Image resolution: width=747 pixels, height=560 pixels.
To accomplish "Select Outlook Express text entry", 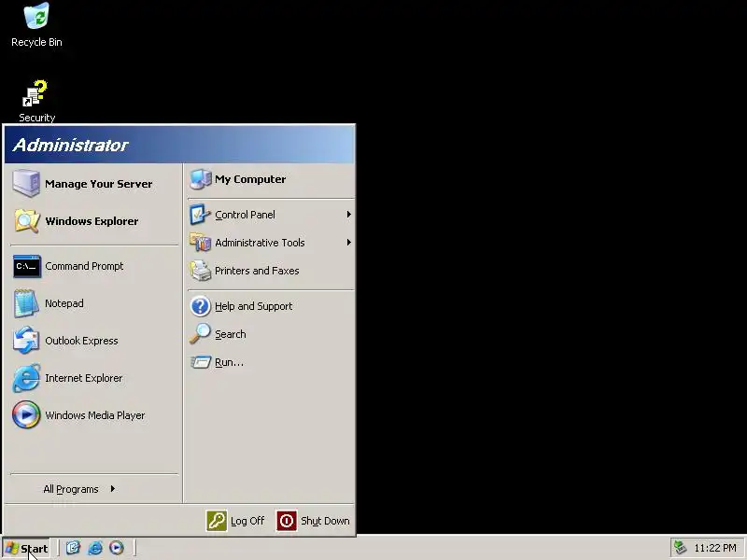I will [x=81, y=341].
